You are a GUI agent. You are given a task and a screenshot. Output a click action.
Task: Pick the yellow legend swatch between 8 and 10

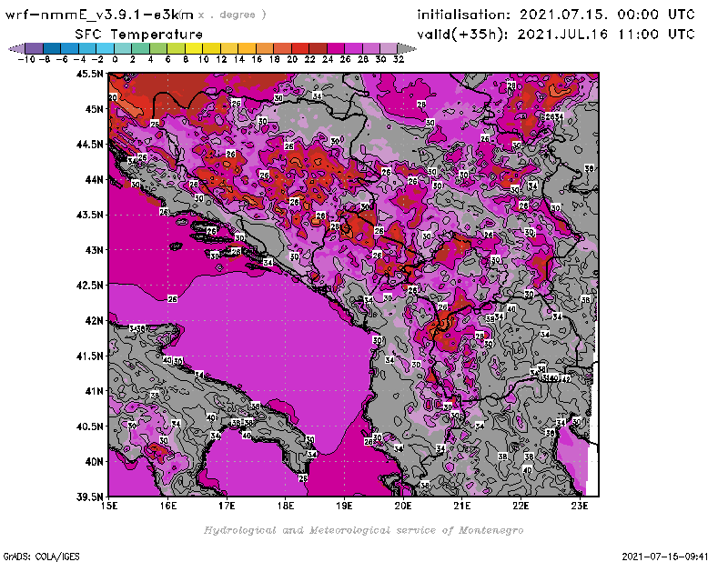click(x=194, y=48)
